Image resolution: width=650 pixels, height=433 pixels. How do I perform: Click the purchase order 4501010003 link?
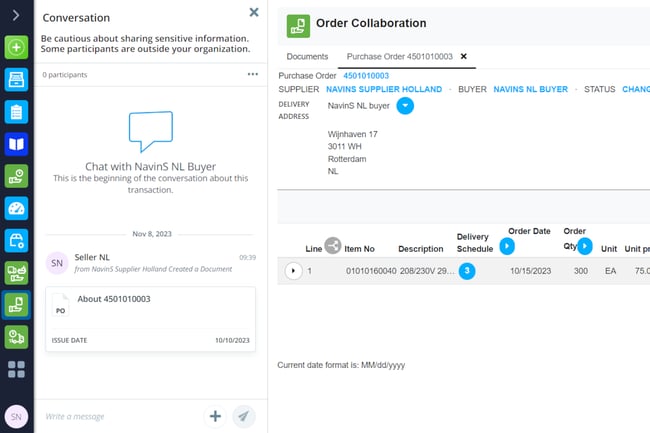[x=366, y=75]
